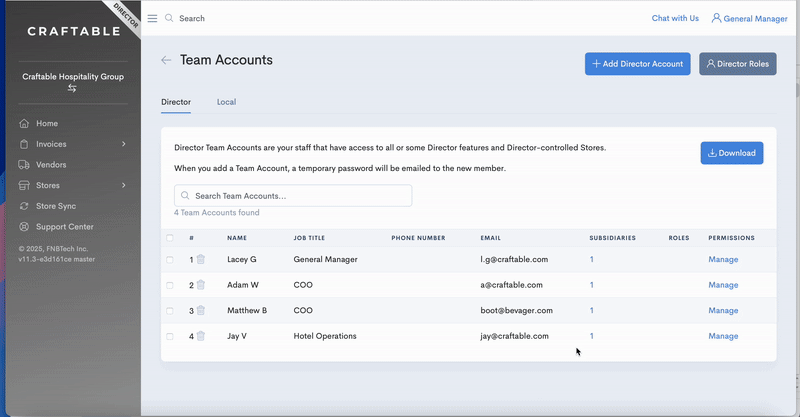Viewport: 800px width, 417px height.
Task: Click the user icon beside General Manager
Action: (716, 18)
